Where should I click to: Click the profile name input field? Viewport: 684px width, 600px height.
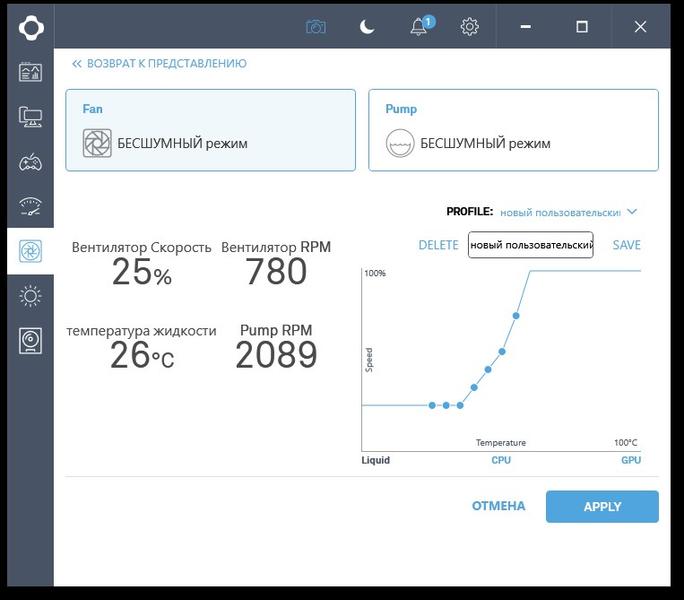pyautogui.click(x=530, y=245)
